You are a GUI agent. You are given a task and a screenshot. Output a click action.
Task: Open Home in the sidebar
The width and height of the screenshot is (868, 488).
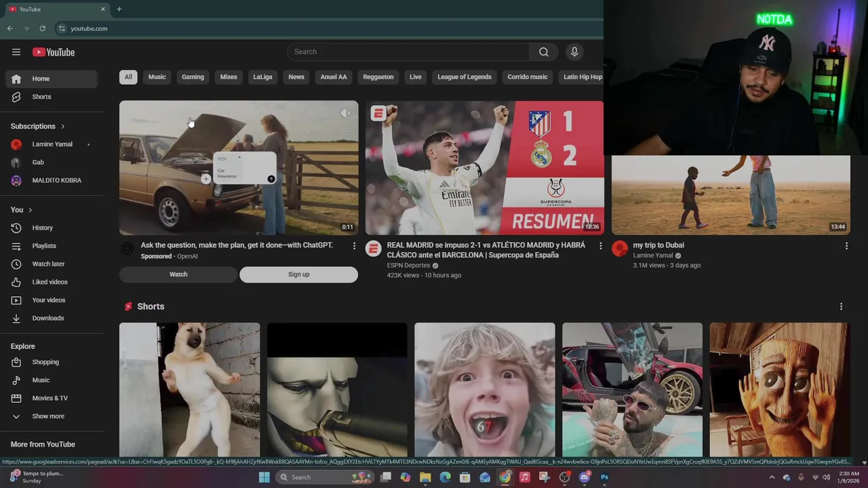tap(52, 79)
